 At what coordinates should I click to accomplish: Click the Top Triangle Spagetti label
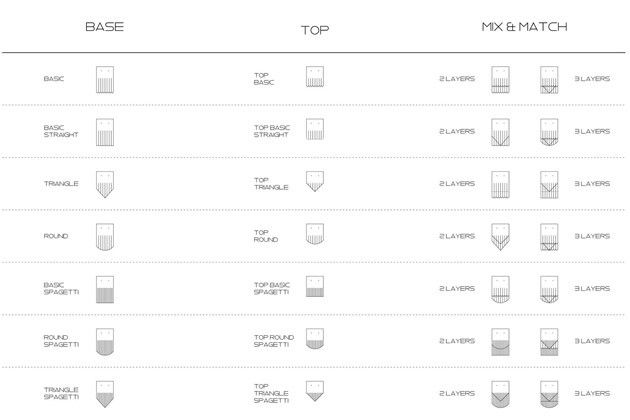[x=271, y=393]
